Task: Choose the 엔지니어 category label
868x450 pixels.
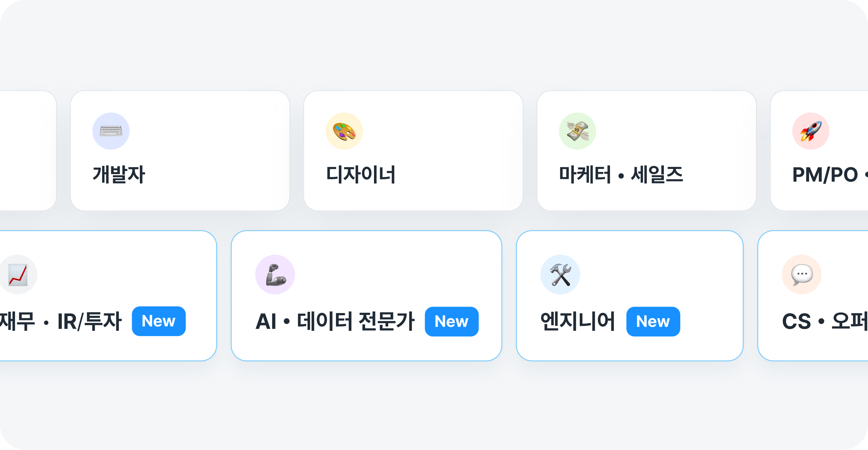Action: coord(578,321)
